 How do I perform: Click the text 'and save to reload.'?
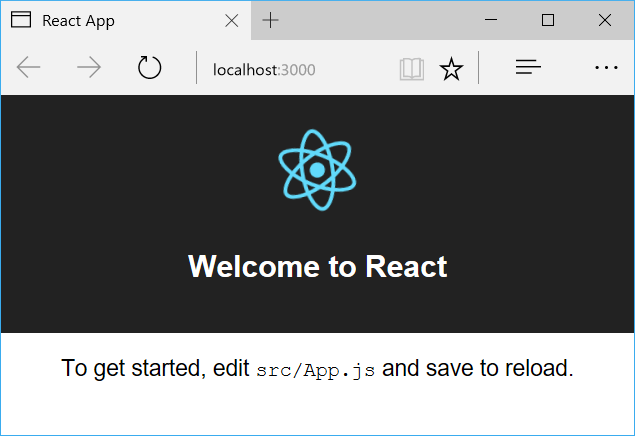478,368
